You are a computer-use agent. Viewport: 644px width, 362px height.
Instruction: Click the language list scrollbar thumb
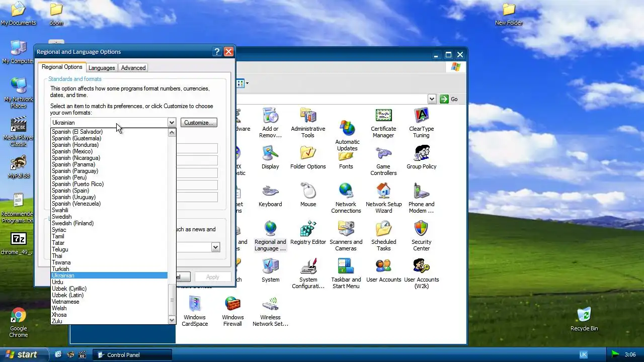(172, 300)
